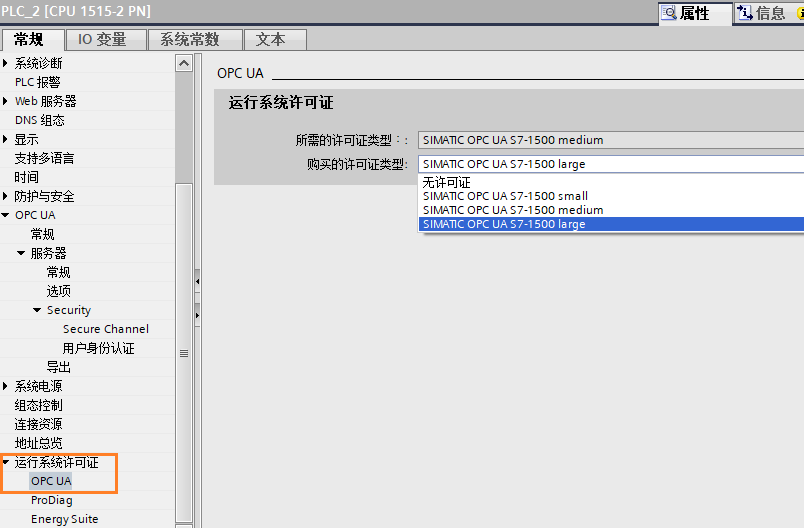Expand the 系统电源 node arrow

coord(5,385)
